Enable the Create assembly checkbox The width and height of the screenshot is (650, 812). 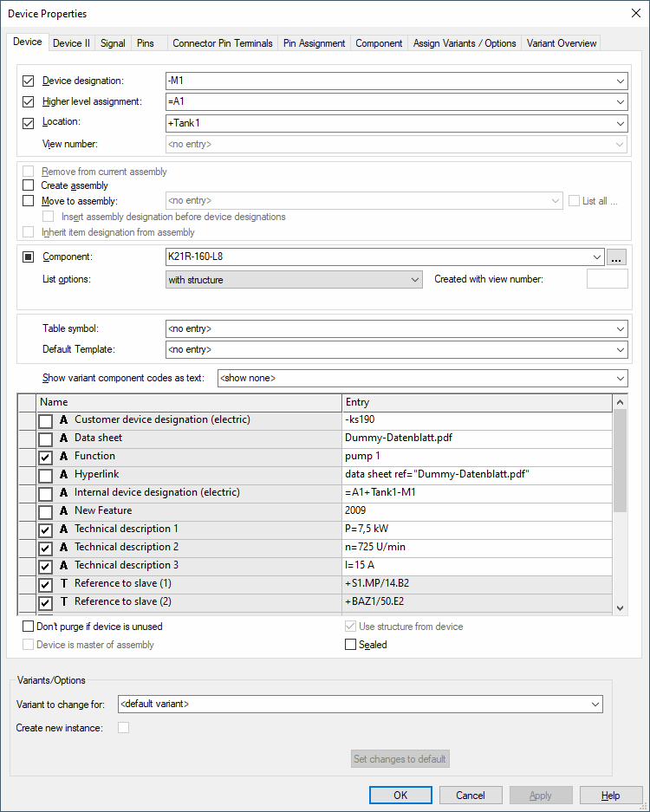point(29,185)
